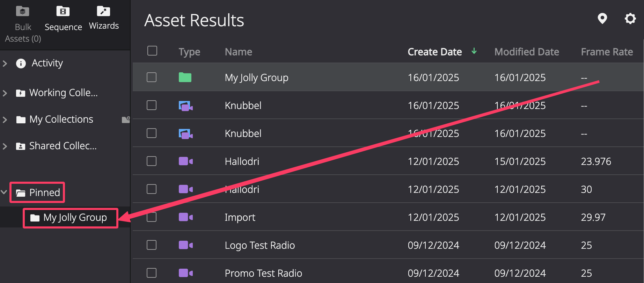Click the location pin icon
644x283 pixels.
(602, 19)
